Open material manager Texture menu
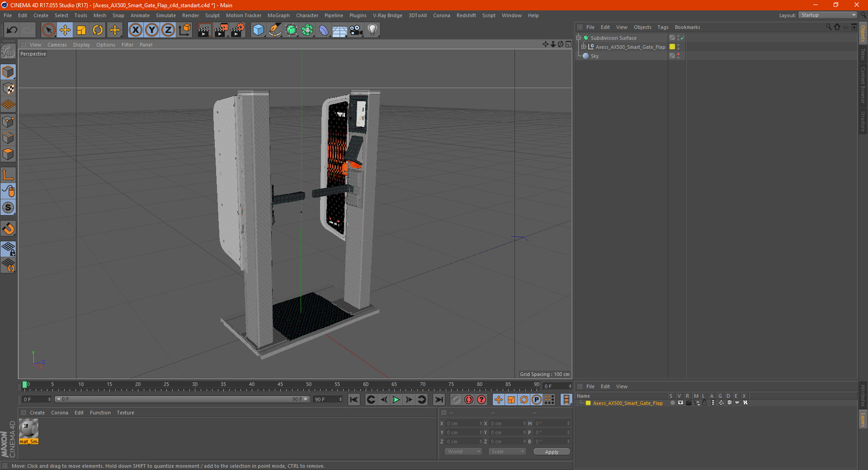Screen dimensions: 868x470 125,413
